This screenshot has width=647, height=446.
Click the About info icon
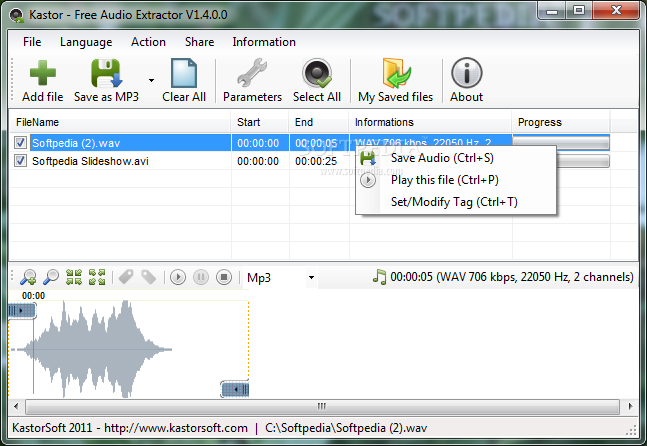pyautogui.click(x=467, y=73)
